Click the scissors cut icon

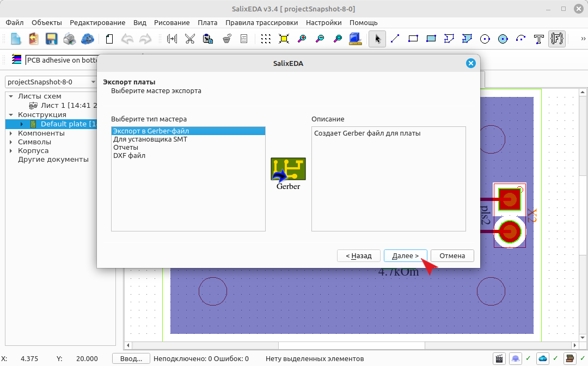coord(190,39)
